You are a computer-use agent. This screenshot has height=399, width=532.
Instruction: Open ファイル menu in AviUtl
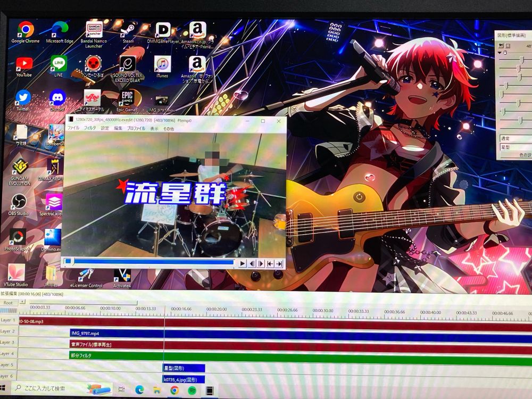73,128
